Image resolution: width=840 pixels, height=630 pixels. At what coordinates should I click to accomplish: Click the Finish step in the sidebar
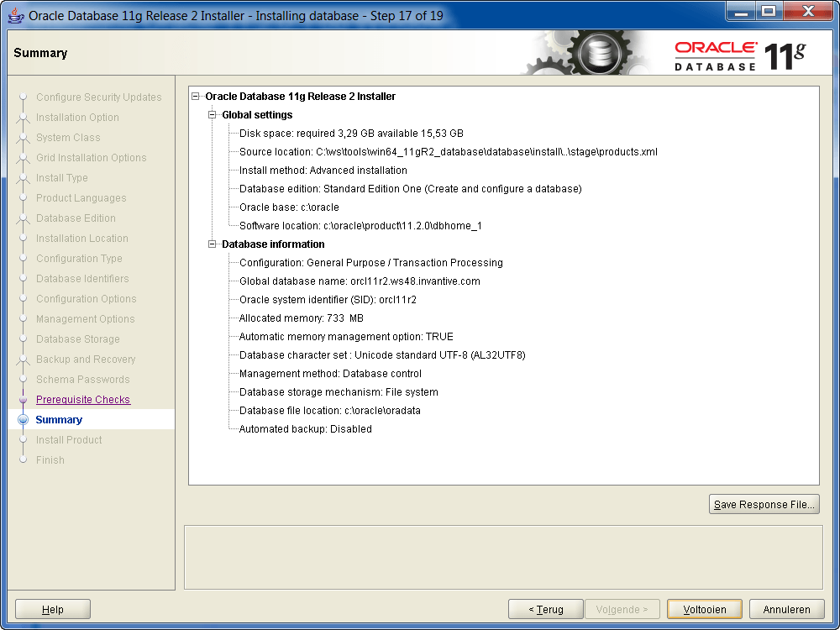tap(50, 460)
